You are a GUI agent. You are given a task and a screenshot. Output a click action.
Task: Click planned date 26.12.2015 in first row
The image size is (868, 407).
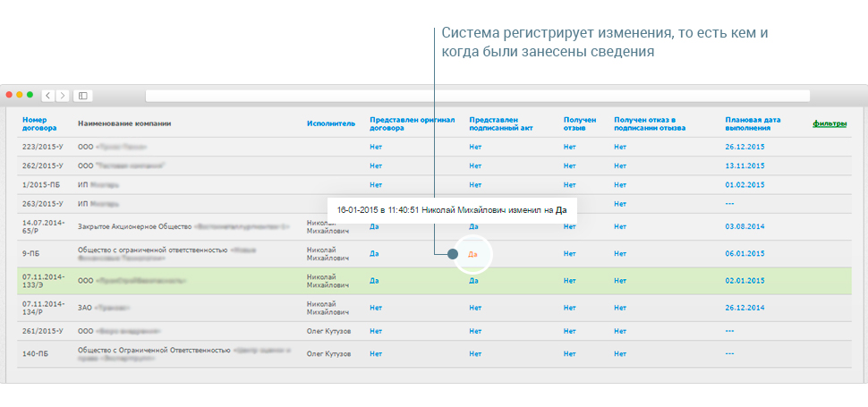pos(745,145)
